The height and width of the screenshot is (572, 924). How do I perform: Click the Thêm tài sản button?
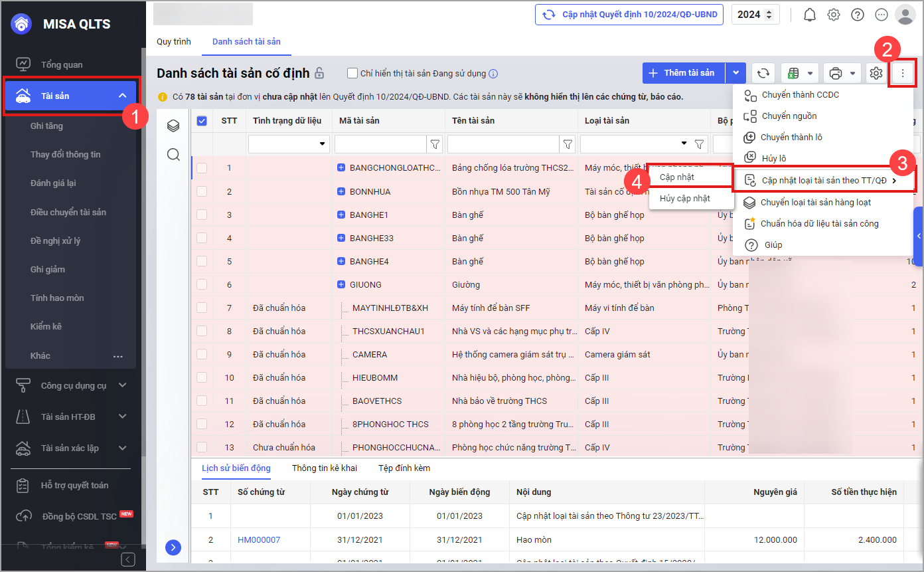tap(683, 73)
